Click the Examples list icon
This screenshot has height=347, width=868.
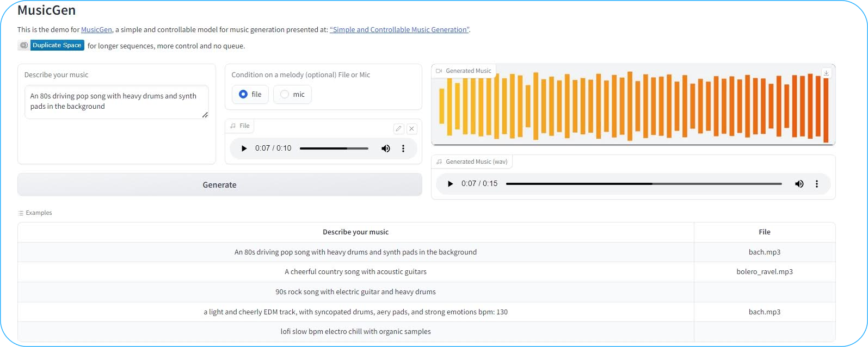pyautogui.click(x=21, y=213)
